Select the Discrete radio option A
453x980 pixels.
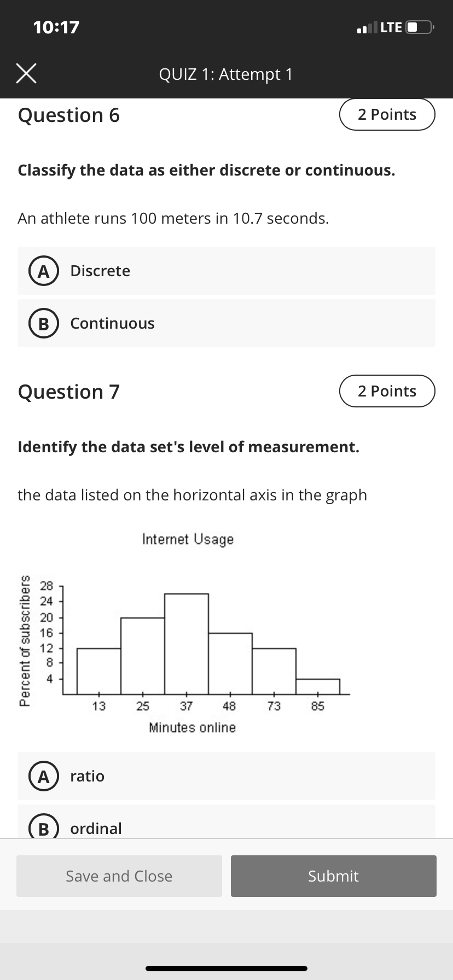point(226,271)
